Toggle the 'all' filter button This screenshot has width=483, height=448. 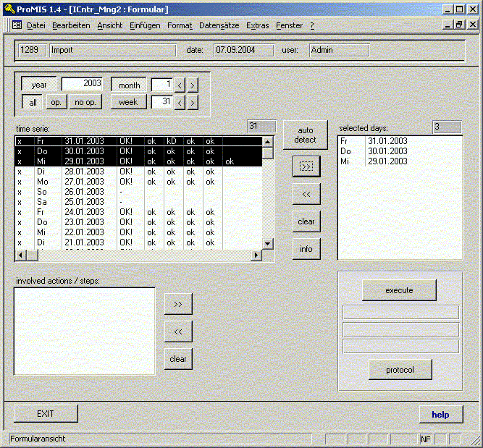(x=33, y=103)
